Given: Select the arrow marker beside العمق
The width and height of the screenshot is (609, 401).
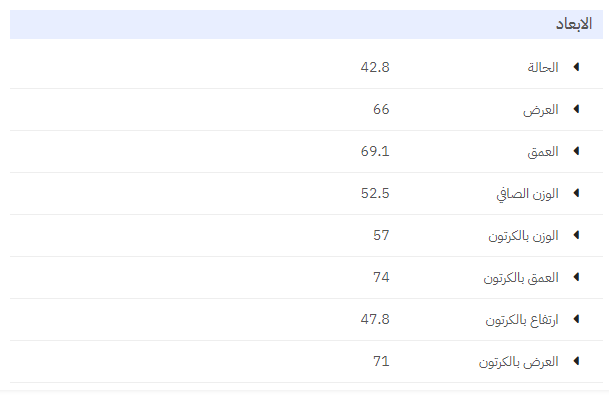Looking at the screenshot, I should point(576,152).
